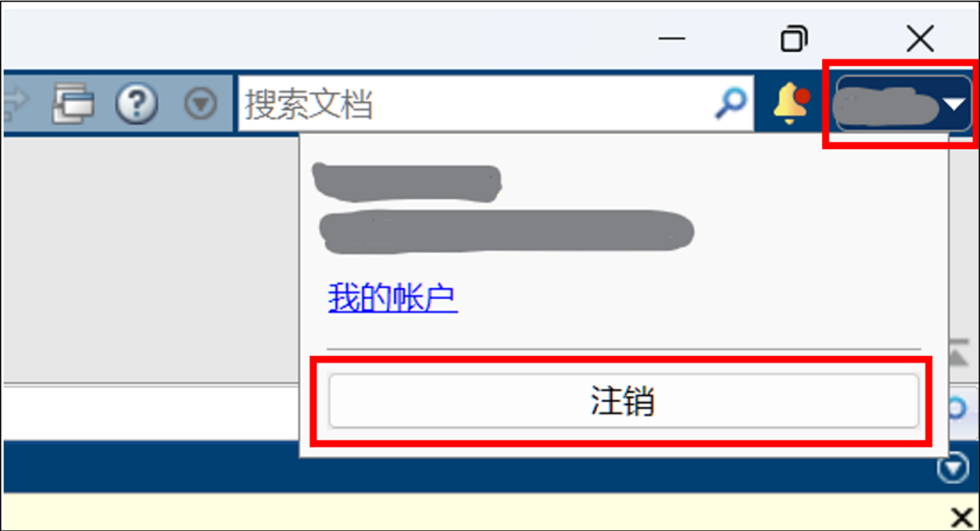Minimize the MATLAB window
980x531 pixels.
pos(672,39)
